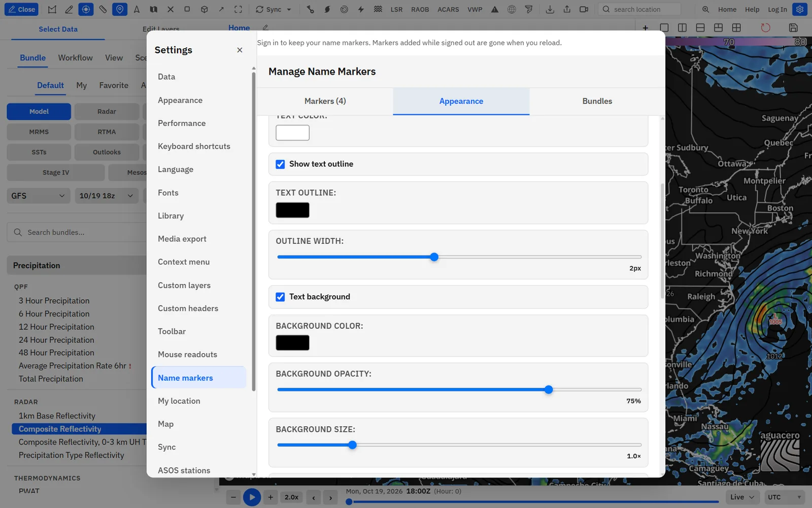Click the blue Close button

point(21,9)
